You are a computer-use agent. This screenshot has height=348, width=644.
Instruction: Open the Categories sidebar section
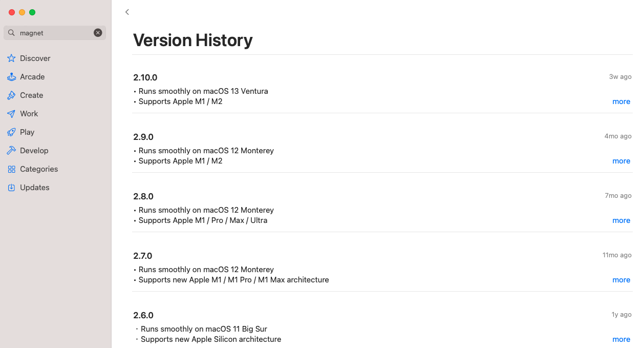[x=39, y=169]
